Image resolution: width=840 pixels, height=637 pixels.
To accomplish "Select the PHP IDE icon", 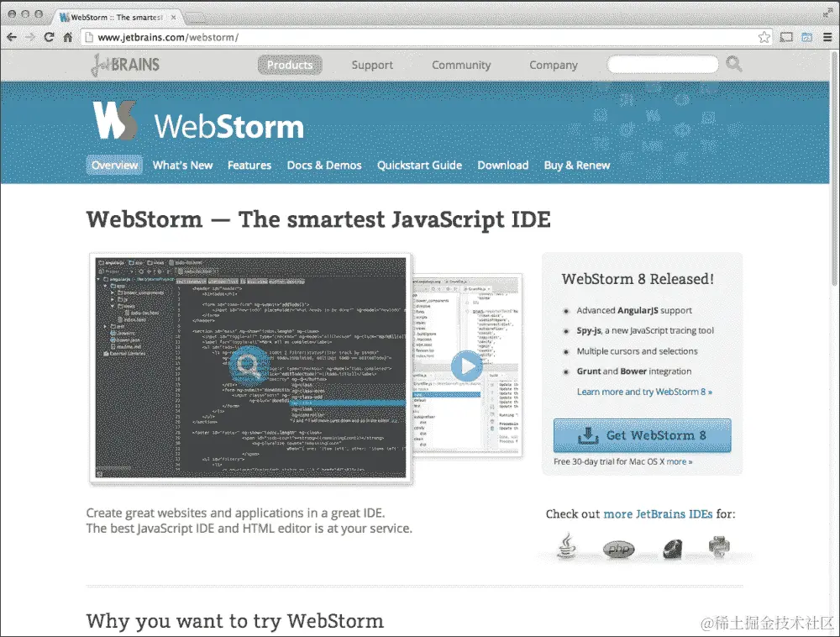I will [619, 548].
